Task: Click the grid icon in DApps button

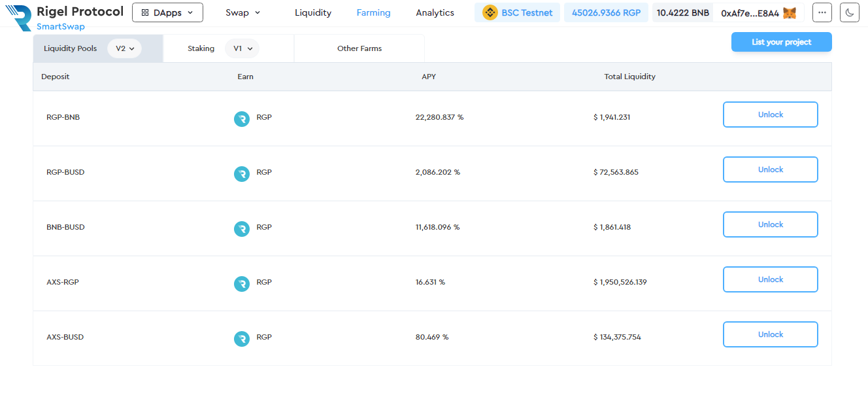Action: (145, 12)
